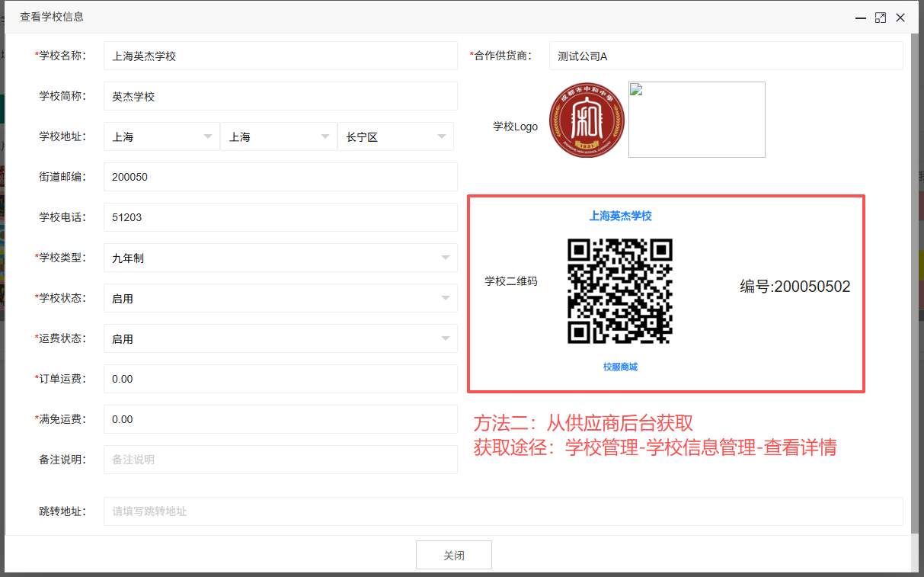This screenshot has width=924, height=577.
Task: Click the 街道邮编 field with 200050
Action: (280, 177)
